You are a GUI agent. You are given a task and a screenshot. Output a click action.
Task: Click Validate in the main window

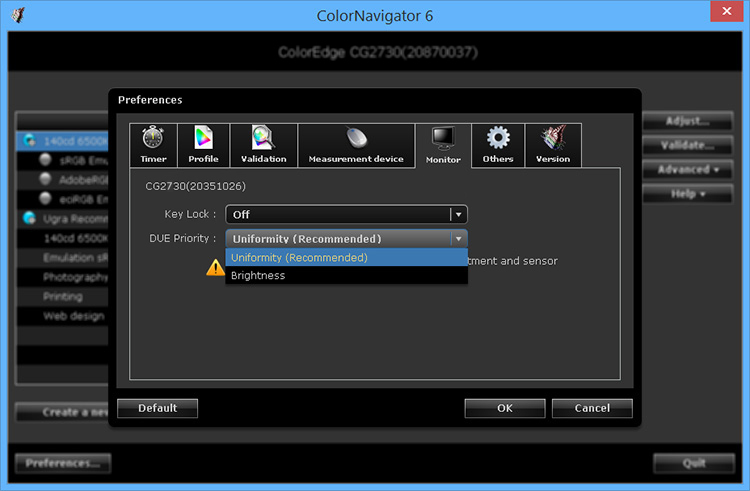point(687,145)
